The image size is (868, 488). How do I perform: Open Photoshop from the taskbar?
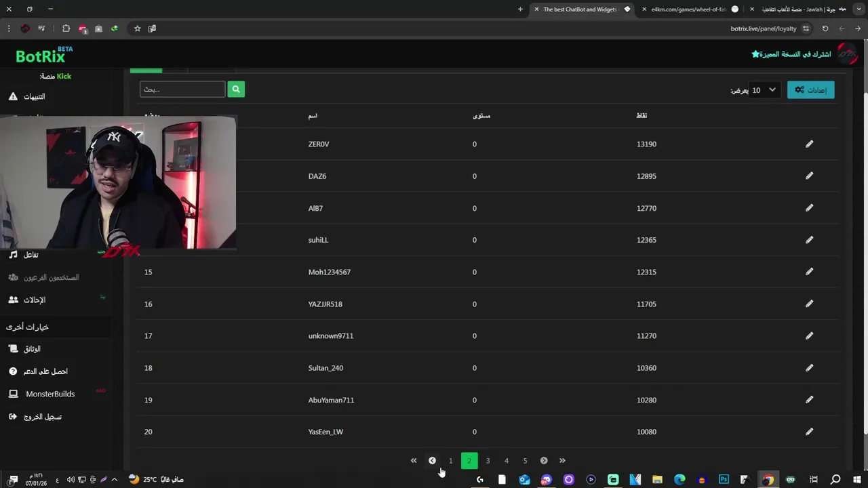pyautogui.click(x=724, y=480)
